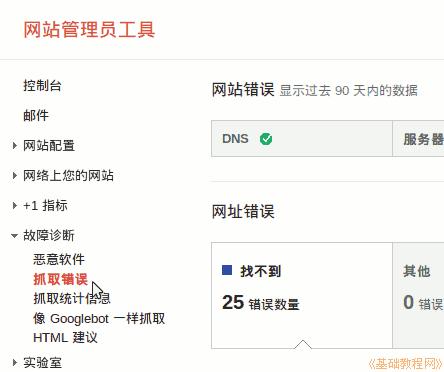Click the blue square next to 找不到

[x=227, y=270]
